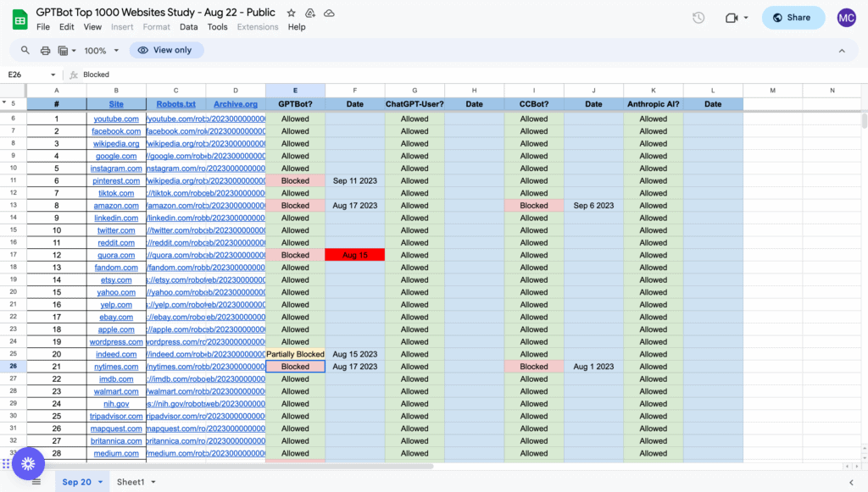868x492 pixels.
Task: Open the nytimes.com site link
Action: click(116, 367)
